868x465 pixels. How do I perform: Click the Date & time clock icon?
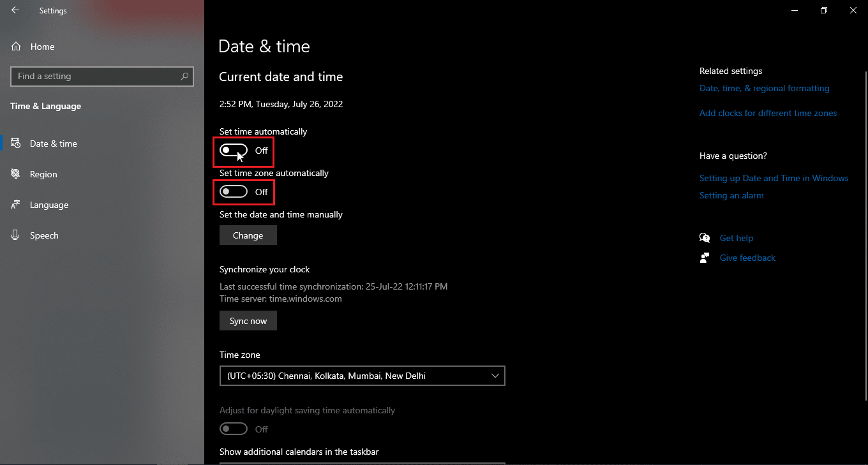(x=16, y=144)
